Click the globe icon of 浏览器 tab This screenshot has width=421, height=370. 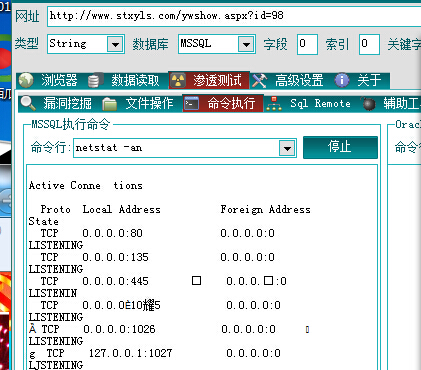point(26,80)
